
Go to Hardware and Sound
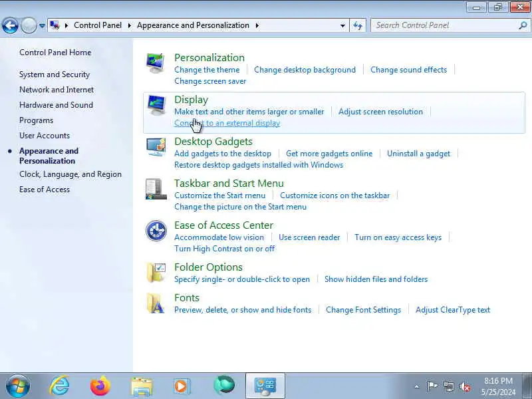[56, 105]
